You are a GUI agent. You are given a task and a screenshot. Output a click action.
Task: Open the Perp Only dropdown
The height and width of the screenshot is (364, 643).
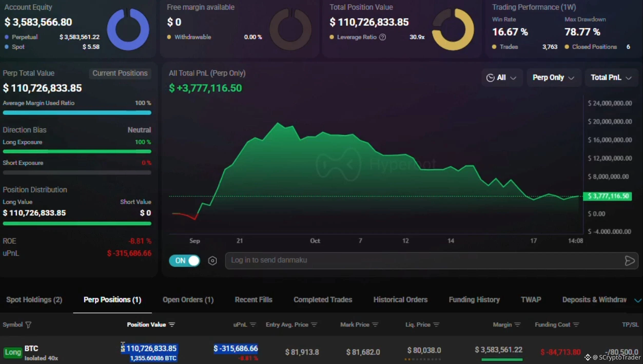click(553, 77)
